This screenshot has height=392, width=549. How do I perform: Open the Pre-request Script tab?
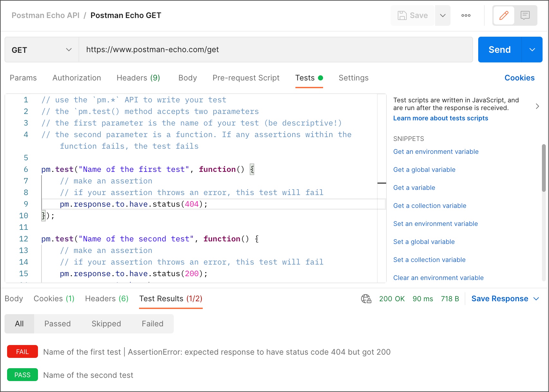click(x=246, y=78)
